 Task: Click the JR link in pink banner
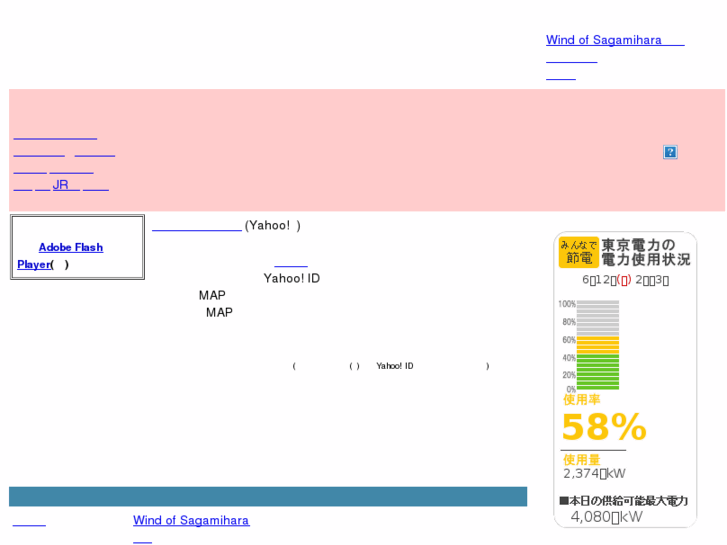(66, 185)
